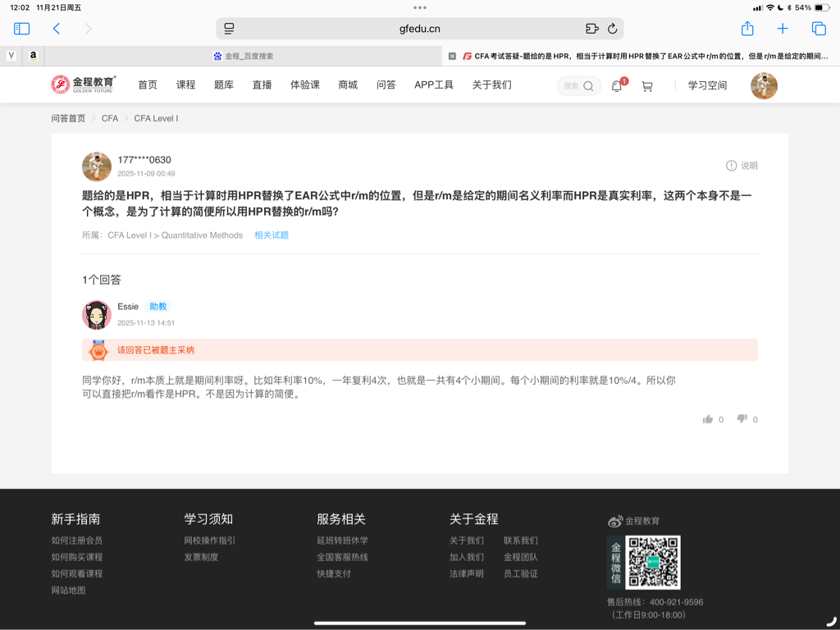Screen dimensions: 840x630
Task: Like Essie's answer with thumbs up
Action: (708, 419)
